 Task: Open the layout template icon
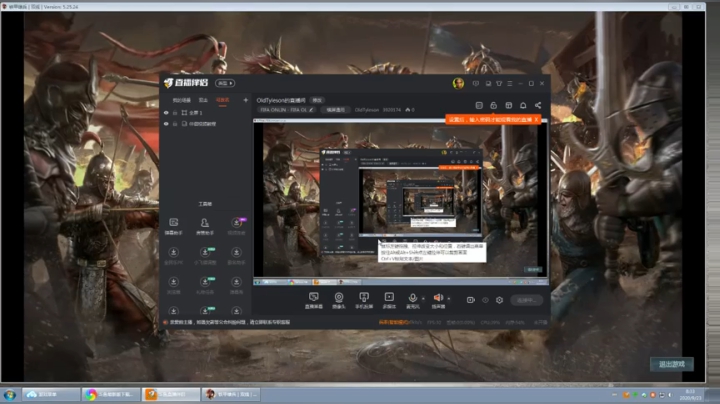(x=508, y=105)
